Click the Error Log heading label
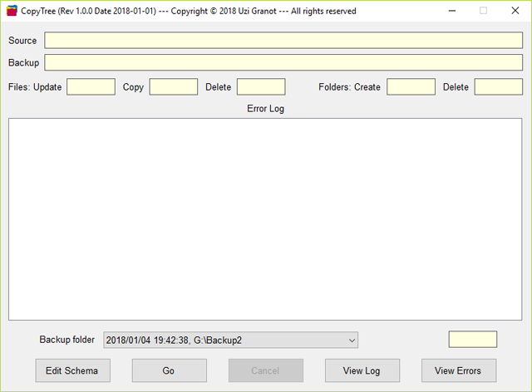The height and width of the screenshot is (392, 532). click(x=266, y=109)
